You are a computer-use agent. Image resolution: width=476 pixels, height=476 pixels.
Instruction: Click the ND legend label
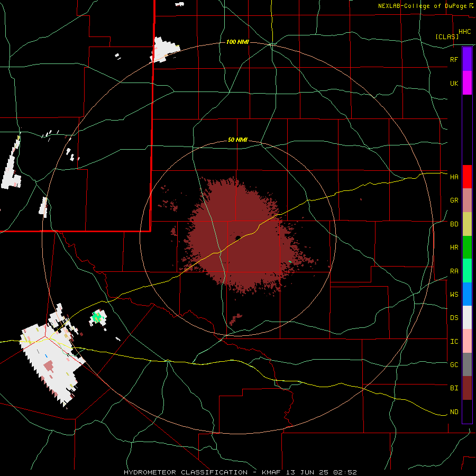pyautogui.click(x=454, y=412)
